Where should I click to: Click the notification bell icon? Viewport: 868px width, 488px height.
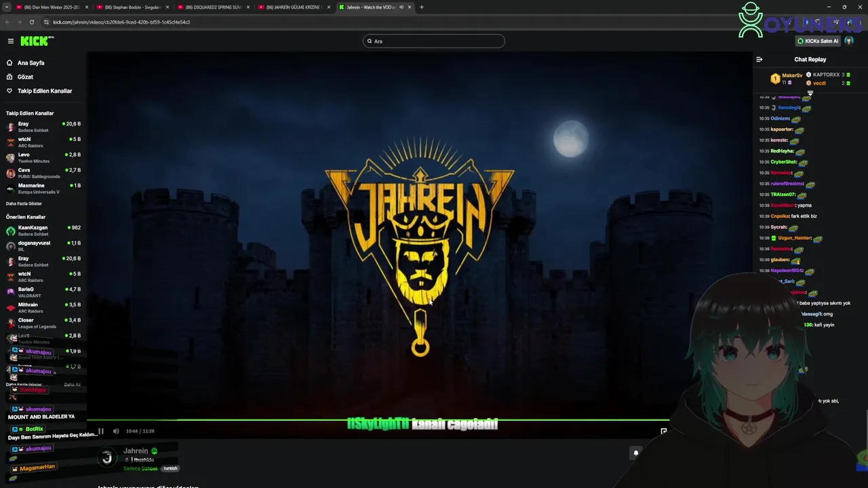635,453
